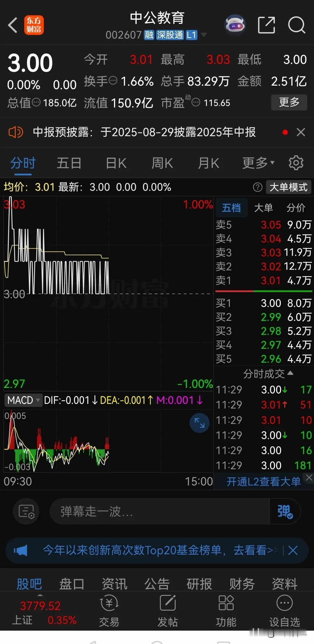The height and width of the screenshot is (644, 314).
Task: Open the 开通L2查看大单 link
Action: tap(263, 482)
